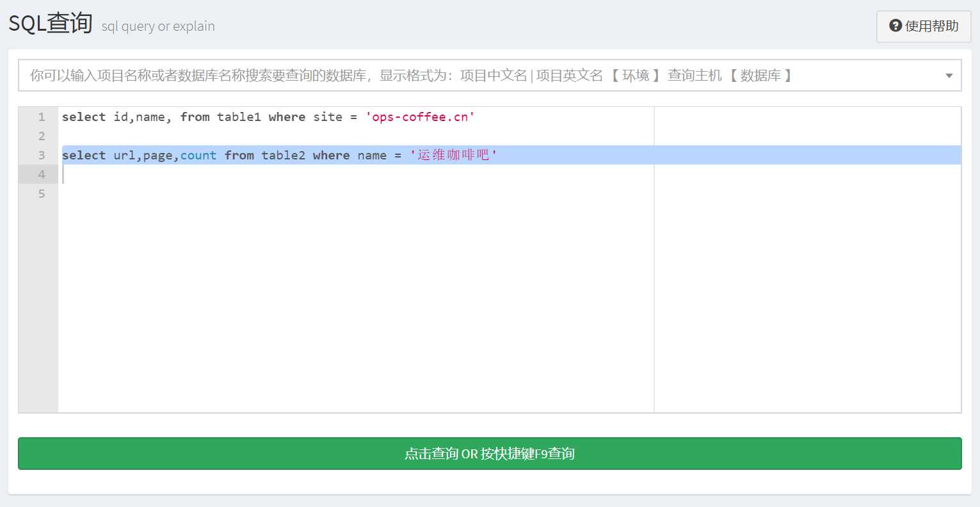The image size is (980, 507).
Task: Click 'url,page,' text in line 3
Action: 147,156
